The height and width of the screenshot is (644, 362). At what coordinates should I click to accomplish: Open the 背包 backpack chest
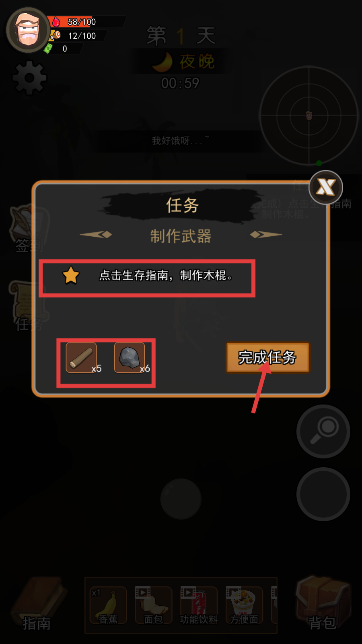point(323,603)
